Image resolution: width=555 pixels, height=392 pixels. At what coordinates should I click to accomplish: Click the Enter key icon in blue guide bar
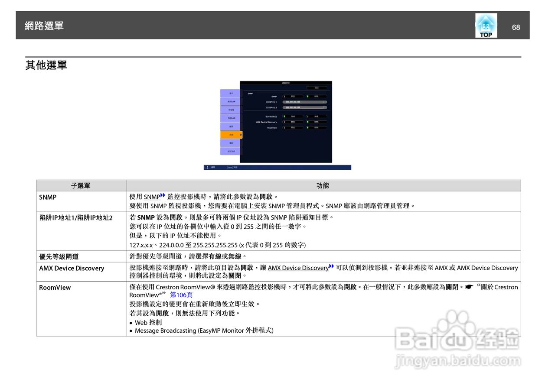coord(230,167)
